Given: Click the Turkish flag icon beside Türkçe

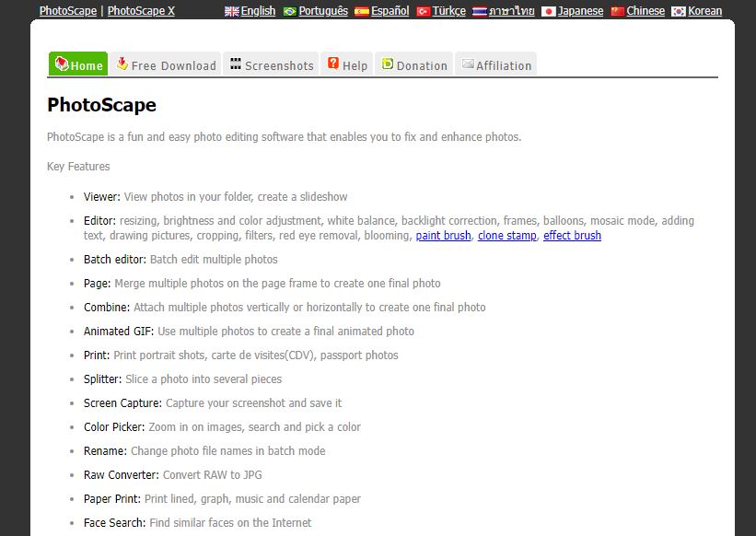Looking at the screenshot, I should tap(423, 11).
